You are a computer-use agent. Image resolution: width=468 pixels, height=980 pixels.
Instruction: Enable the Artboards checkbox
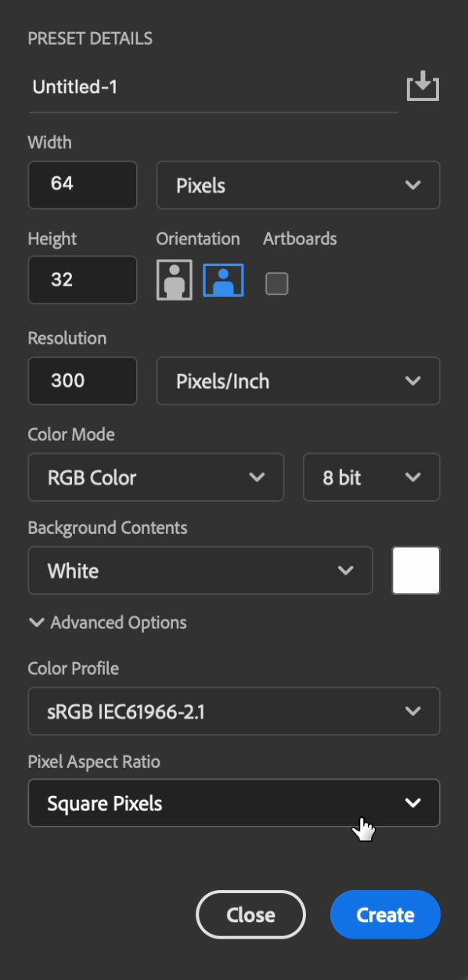[x=276, y=283]
